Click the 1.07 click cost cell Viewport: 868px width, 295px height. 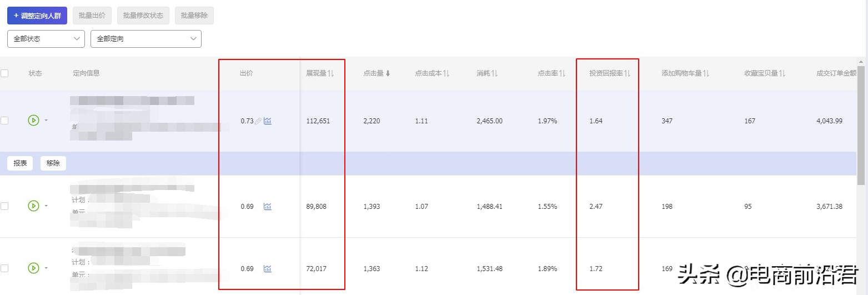pos(422,206)
